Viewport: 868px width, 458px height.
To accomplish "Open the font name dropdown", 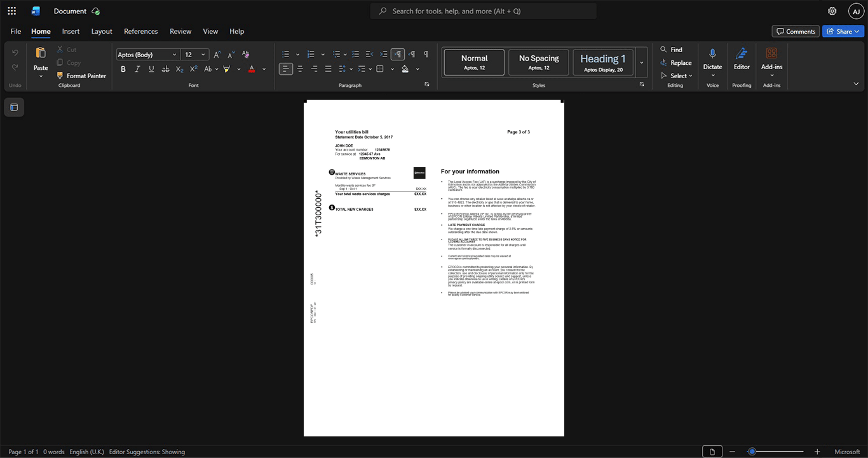I will pyautogui.click(x=174, y=55).
